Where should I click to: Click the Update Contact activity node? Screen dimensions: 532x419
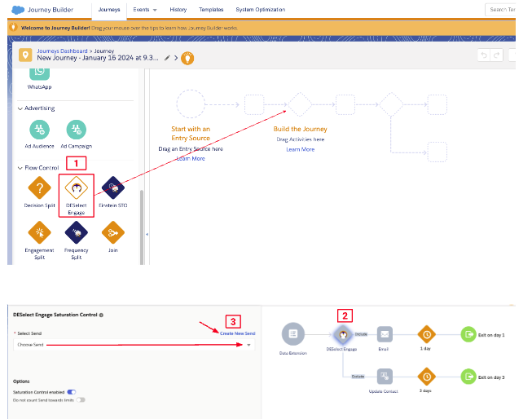pyautogui.click(x=385, y=377)
